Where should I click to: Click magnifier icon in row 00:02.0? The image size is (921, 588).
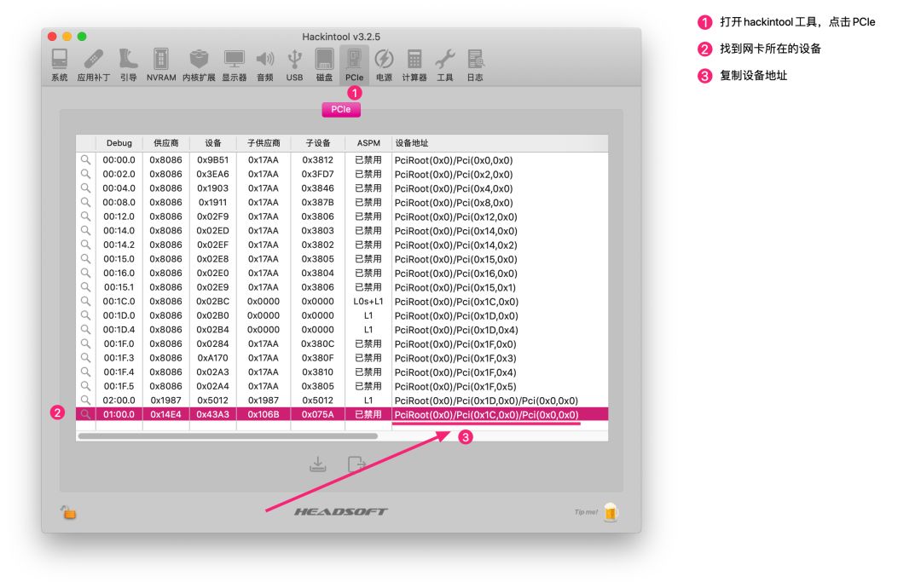coord(86,174)
